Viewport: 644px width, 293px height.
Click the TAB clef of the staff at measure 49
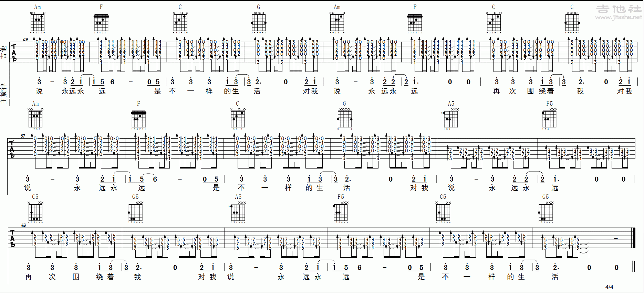[14, 53]
